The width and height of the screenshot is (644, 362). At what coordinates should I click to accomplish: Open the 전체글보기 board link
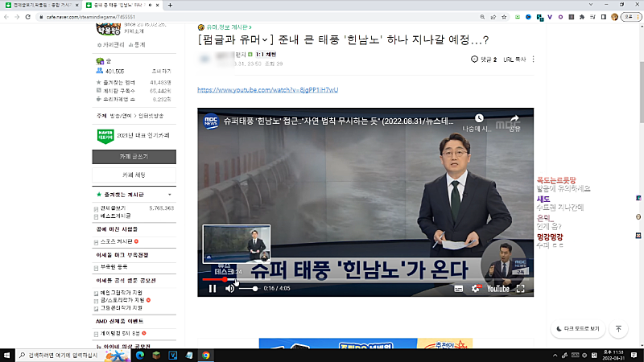113,208
